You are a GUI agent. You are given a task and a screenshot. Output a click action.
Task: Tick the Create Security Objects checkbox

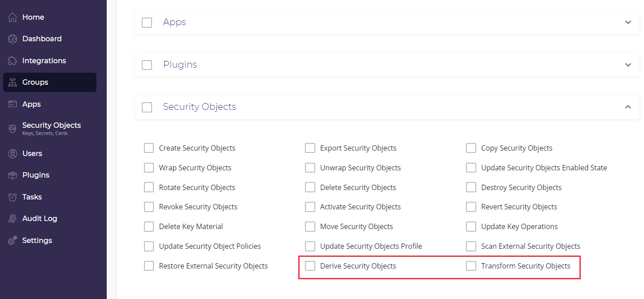point(149,148)
